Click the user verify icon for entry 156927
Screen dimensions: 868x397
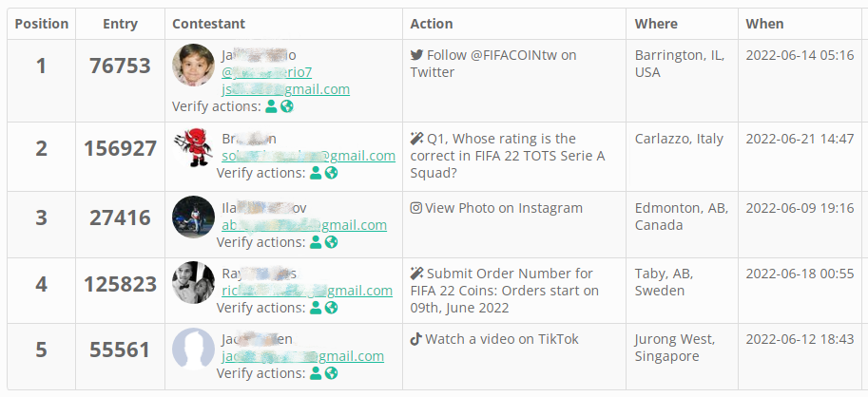pyautogui.click(x=317, y=174)
